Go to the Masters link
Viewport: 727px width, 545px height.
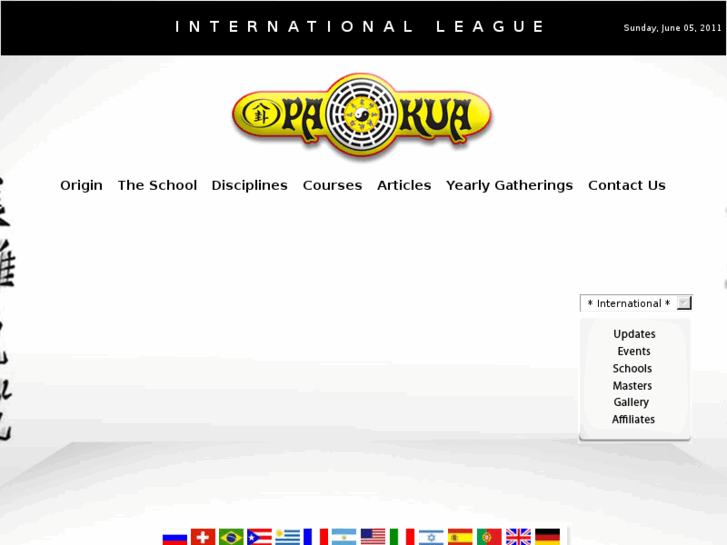[632, 385]
